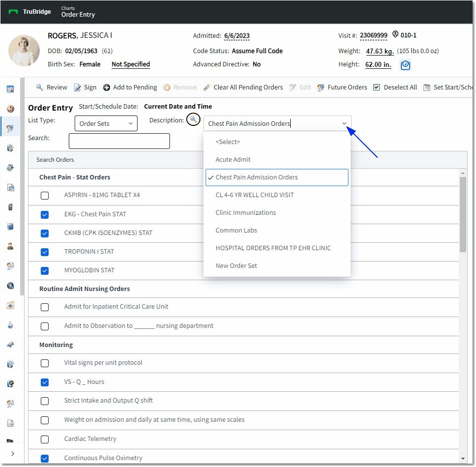Open the exclamation alert sidebar icon

(10, 109)
